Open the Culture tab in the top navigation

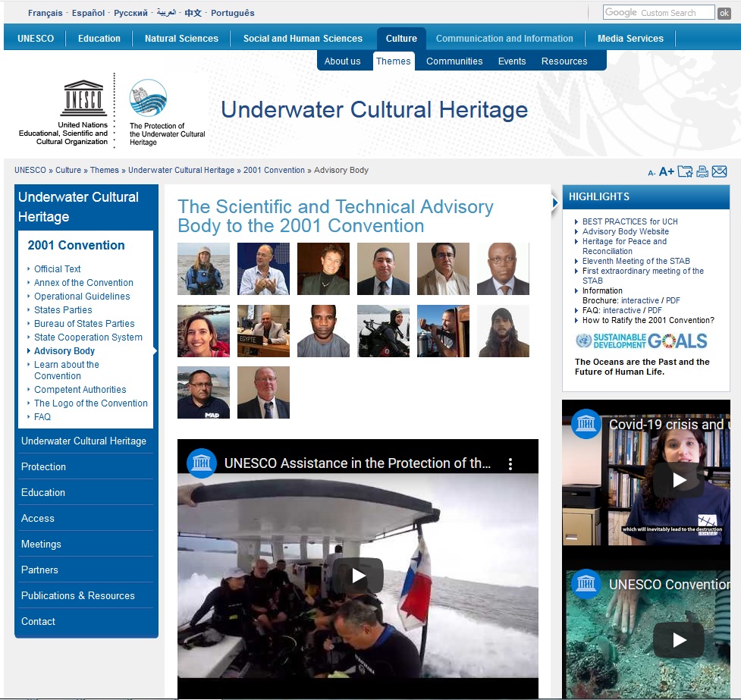(401, 39)
